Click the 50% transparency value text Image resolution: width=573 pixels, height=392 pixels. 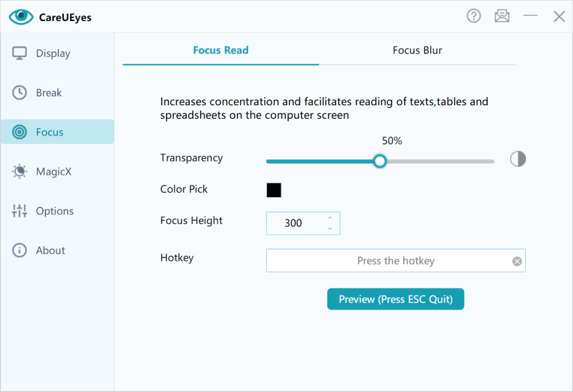[x=392, y=141]
